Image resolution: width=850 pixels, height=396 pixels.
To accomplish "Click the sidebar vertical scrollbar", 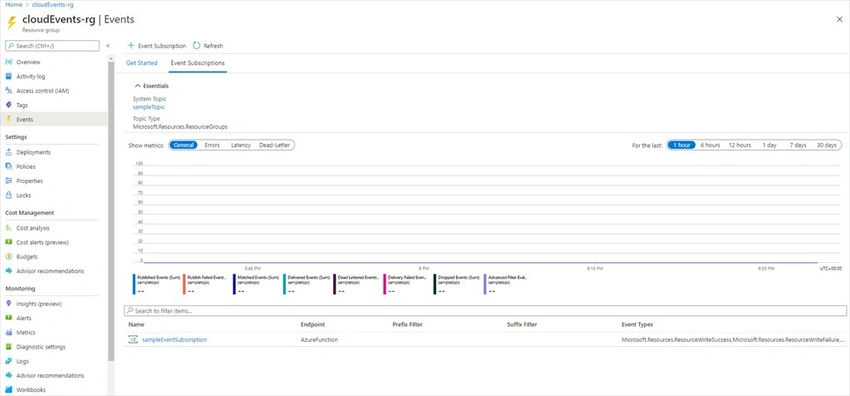I will (111, 211).
